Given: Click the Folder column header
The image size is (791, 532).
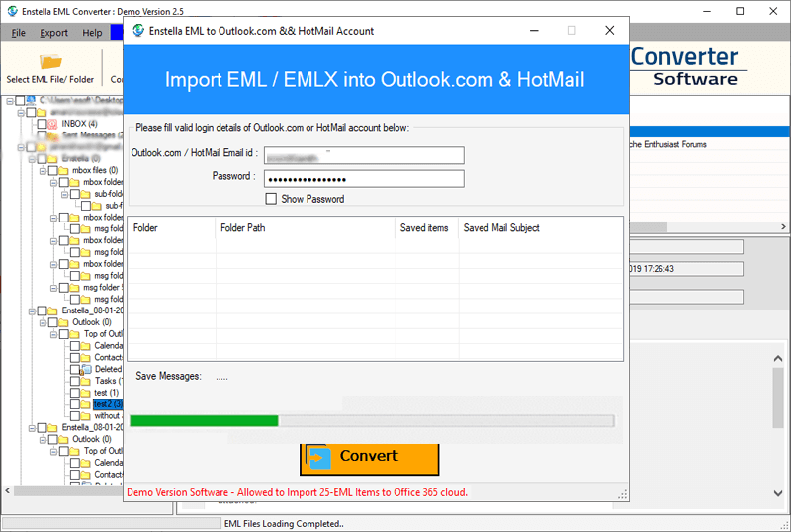Looking at the screenshot, I should [x=171, y=228].
